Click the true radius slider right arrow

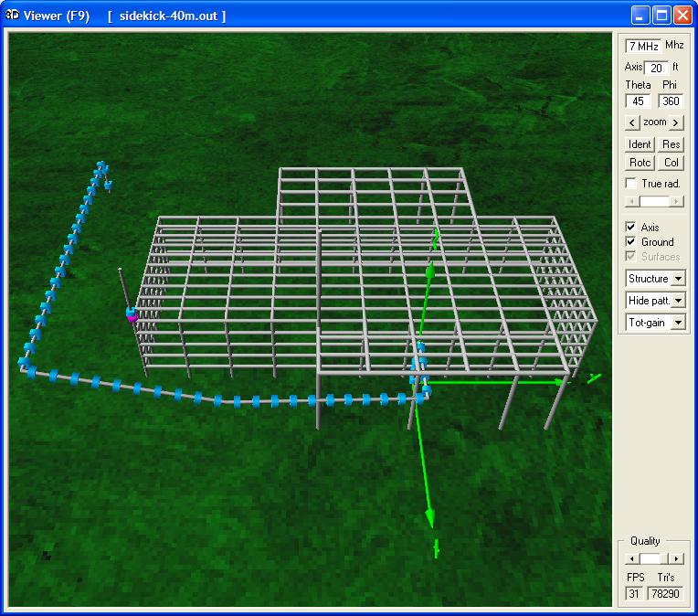coord(676,202)
